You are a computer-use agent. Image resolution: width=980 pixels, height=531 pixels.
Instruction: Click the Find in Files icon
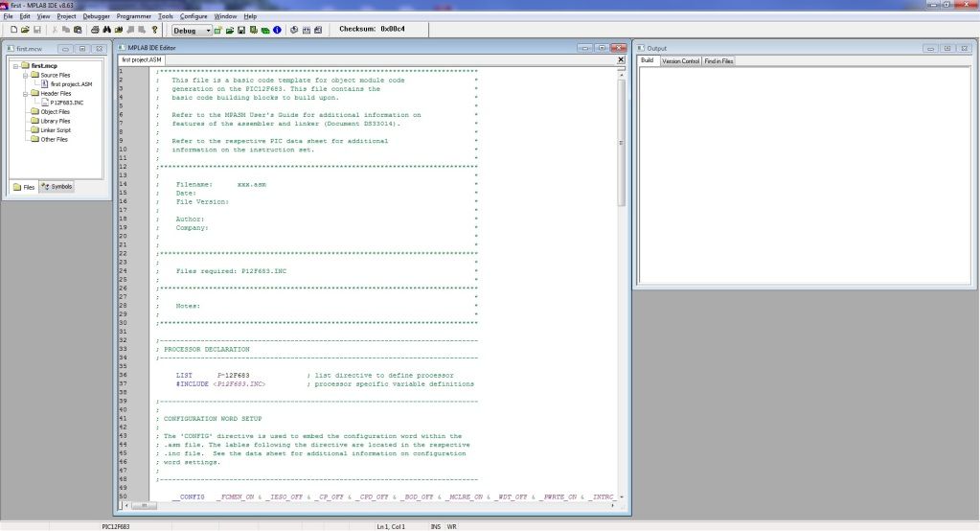(119, 30)
